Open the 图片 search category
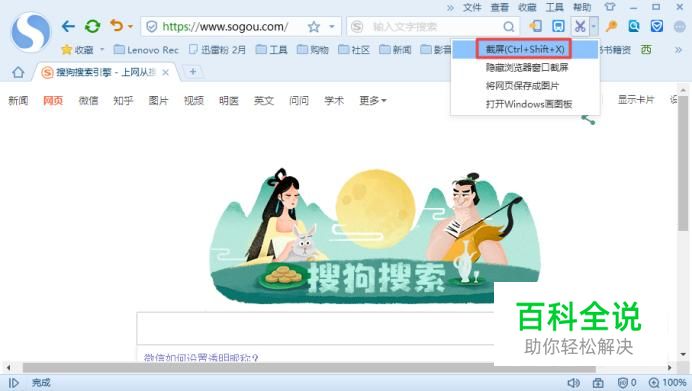692x391 pixels. pyautogui.click(x=158, y=101)
